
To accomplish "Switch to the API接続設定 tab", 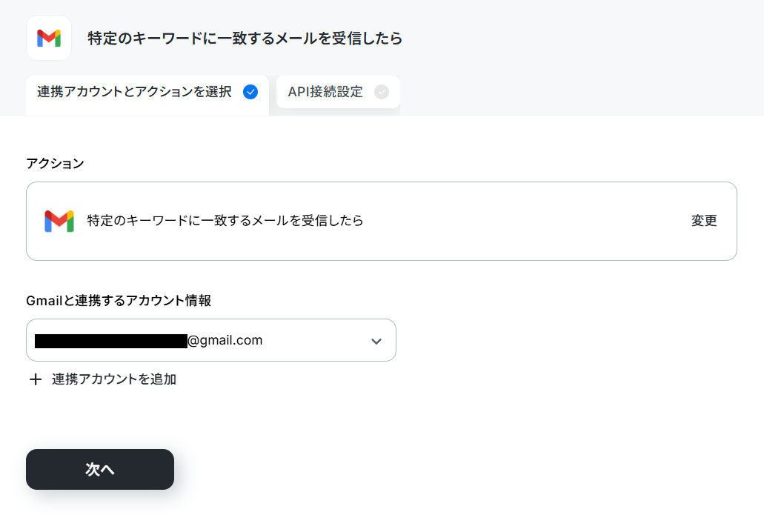I will pos(338,92).
